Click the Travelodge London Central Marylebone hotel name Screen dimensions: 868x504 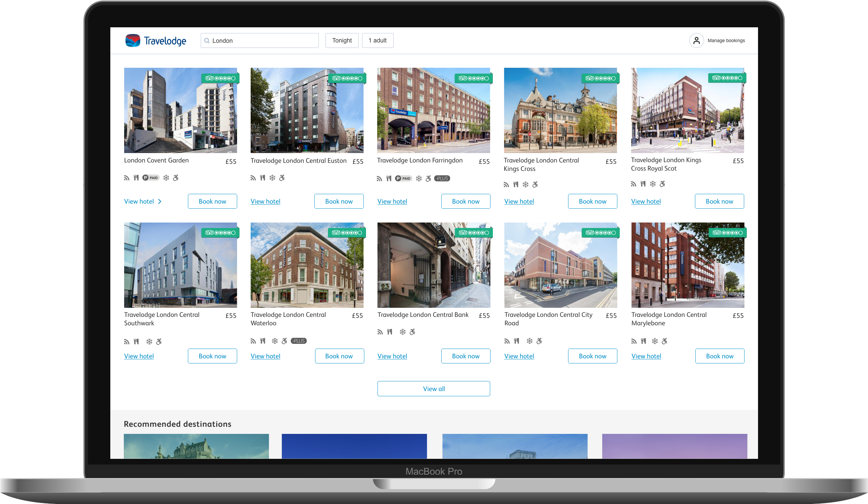(669, 319)
